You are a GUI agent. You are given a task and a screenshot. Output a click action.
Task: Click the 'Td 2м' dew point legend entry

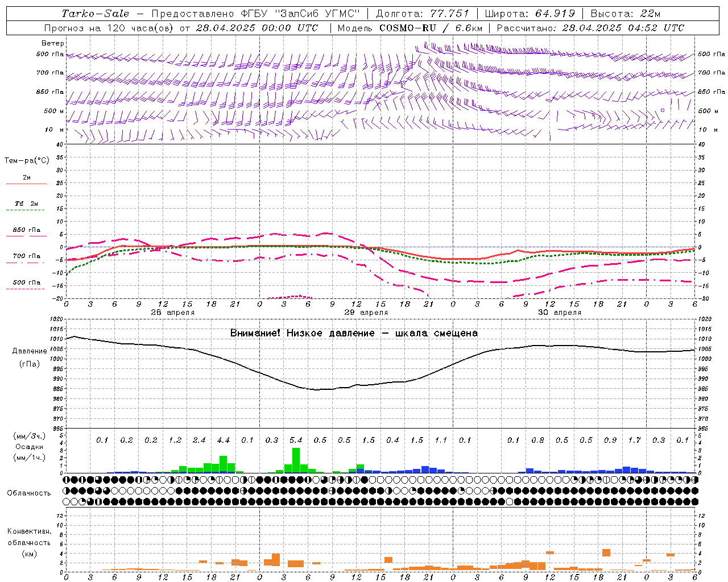point(27,203)
